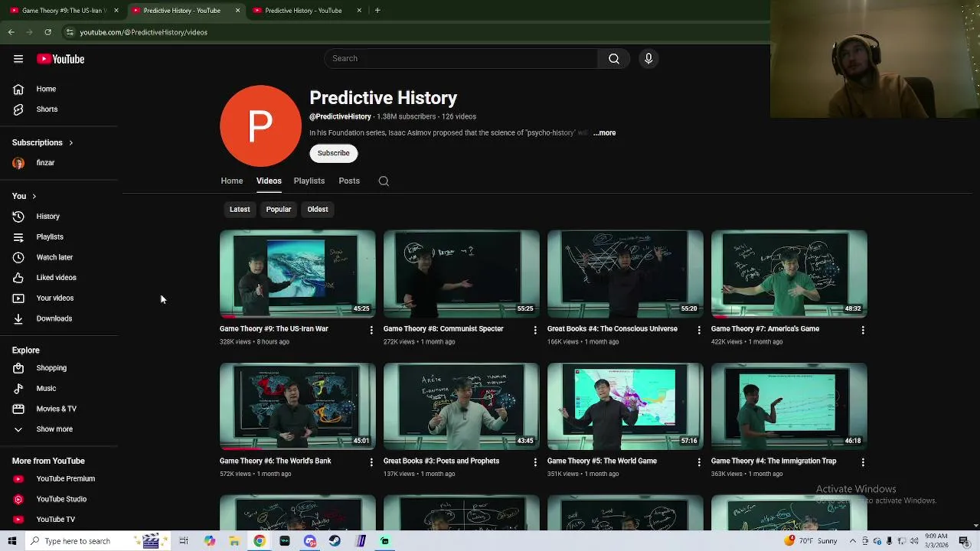
Task: Click the browser address bar URL
Action: [144, 32]
